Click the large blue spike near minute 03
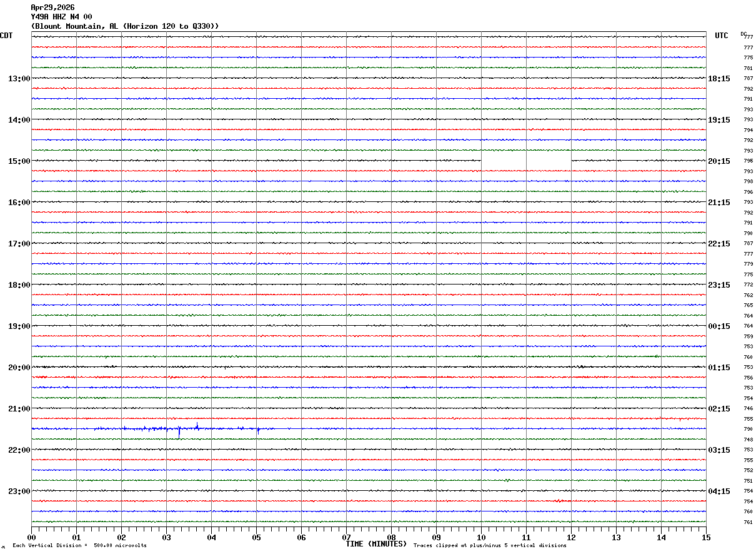The width and height of the screenshot is (756, 554). tap(179, 431)
